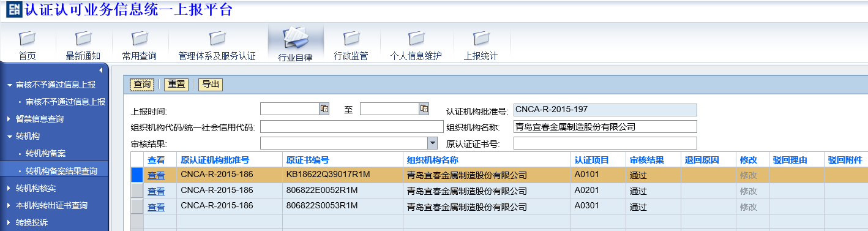This screenshot has width=868, height=231.
Task: Click 修改 in A0201 row
Action: coord(748,191)
